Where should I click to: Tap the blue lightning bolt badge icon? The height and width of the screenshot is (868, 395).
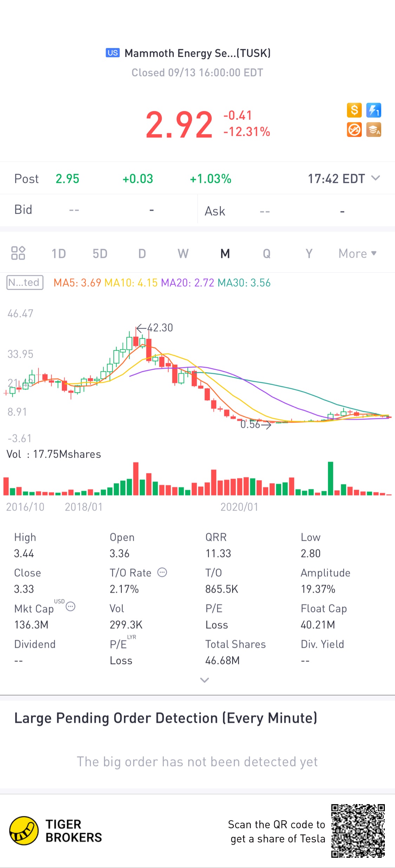374,110
